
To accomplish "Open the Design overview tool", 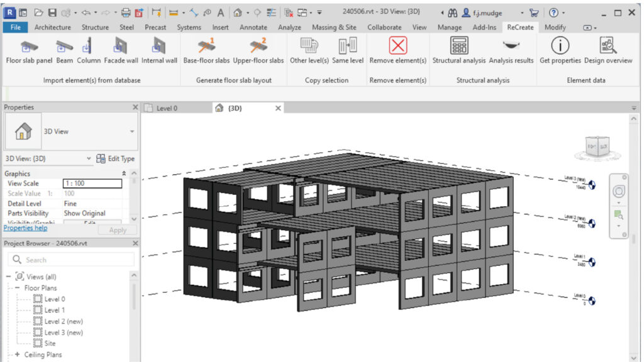I will 608,47.
